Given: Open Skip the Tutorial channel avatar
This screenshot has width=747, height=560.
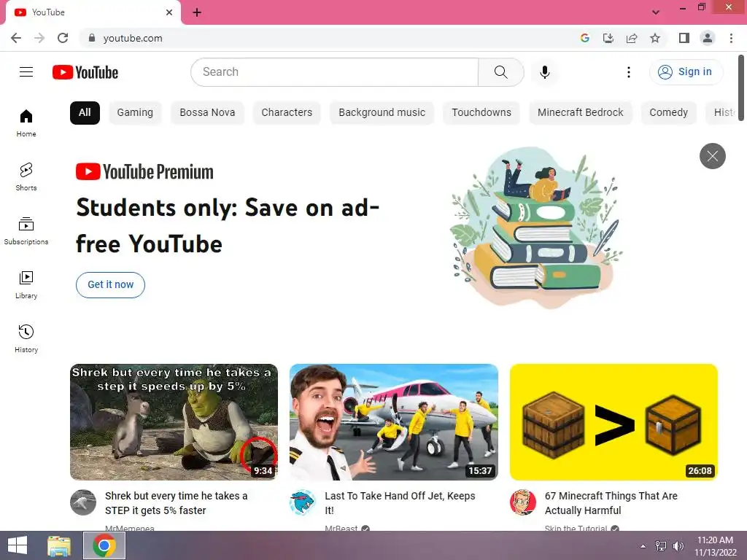Looking at the screenshot, I should (522, 502).
